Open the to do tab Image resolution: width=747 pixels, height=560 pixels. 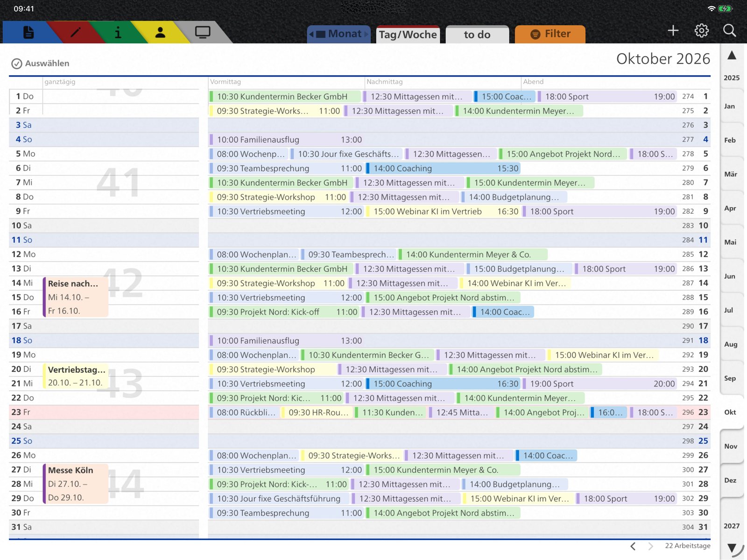coord(477,34)
